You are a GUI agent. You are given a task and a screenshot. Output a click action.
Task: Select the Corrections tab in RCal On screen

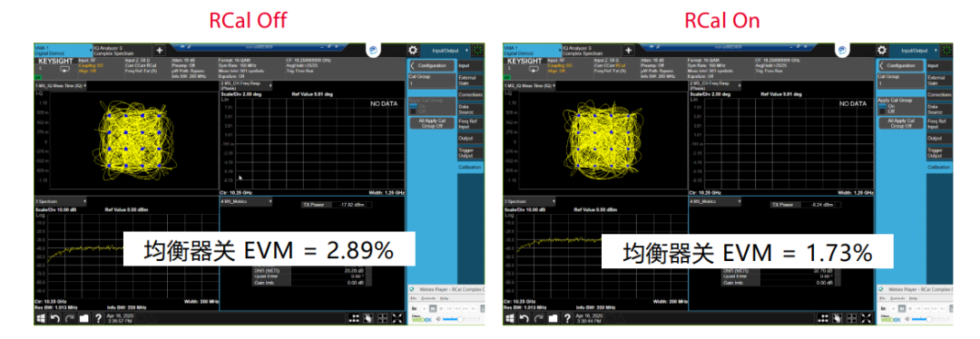[939, 95]
